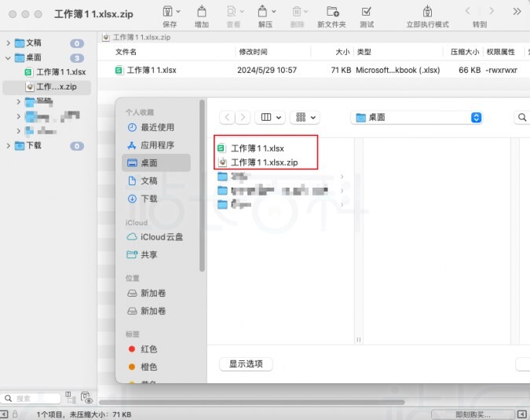
Task: Sort by the 权限属性 column header
Action: (x=501, y=52)
